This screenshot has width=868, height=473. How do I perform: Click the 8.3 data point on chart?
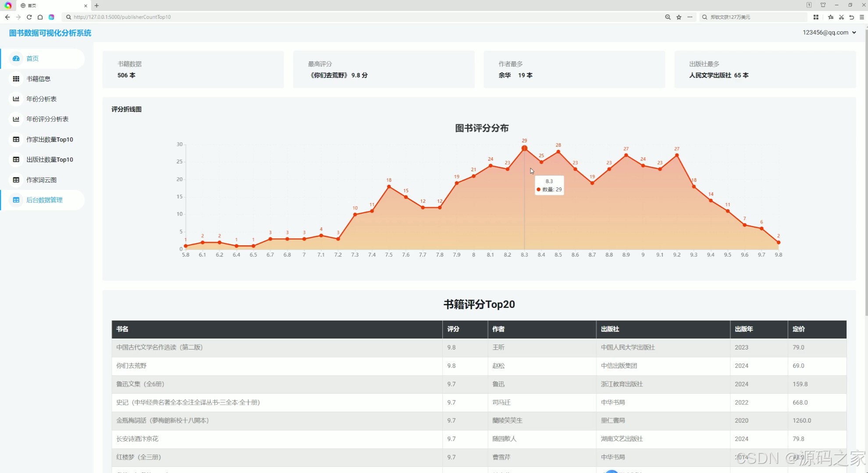tap(524, 148)
